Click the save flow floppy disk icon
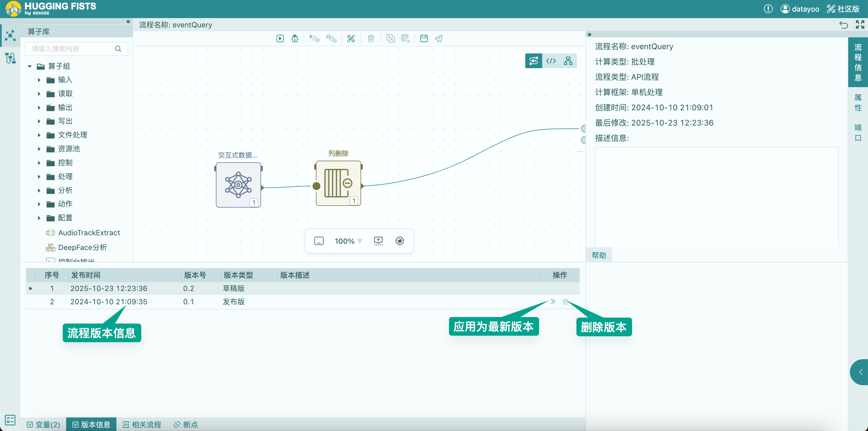 click(424, 38)
